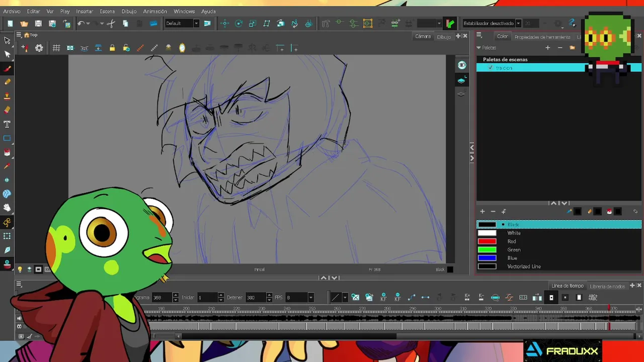Select the Select arrow tool
Image resolution: width=644 pixels, height=362 pixels.
pyautogui.click(x=7, y=40)
